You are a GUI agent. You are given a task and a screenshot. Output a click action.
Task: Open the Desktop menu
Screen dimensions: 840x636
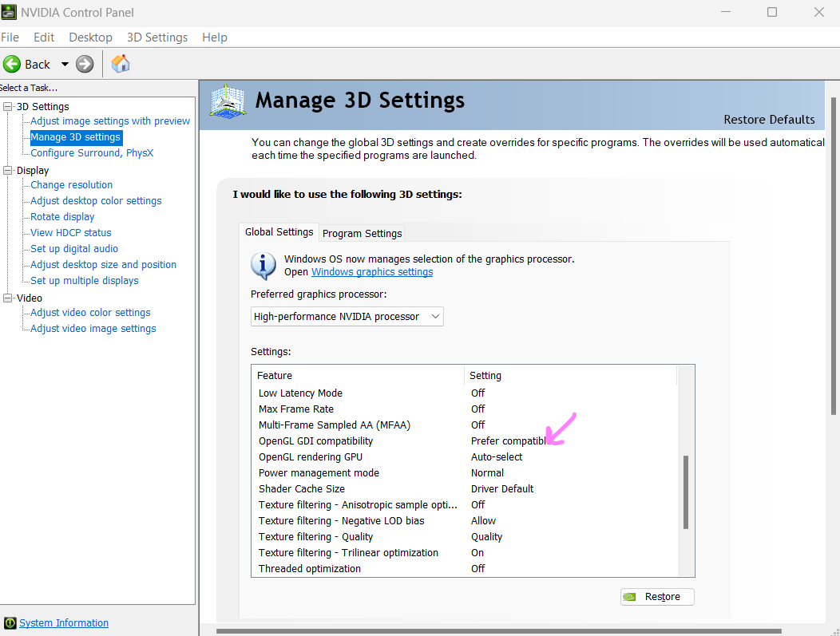(x=90, y=37)
